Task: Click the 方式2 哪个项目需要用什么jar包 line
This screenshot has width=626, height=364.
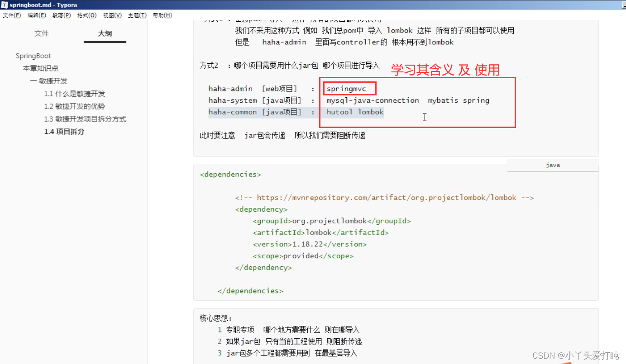Action: click(x=290, y=66)
